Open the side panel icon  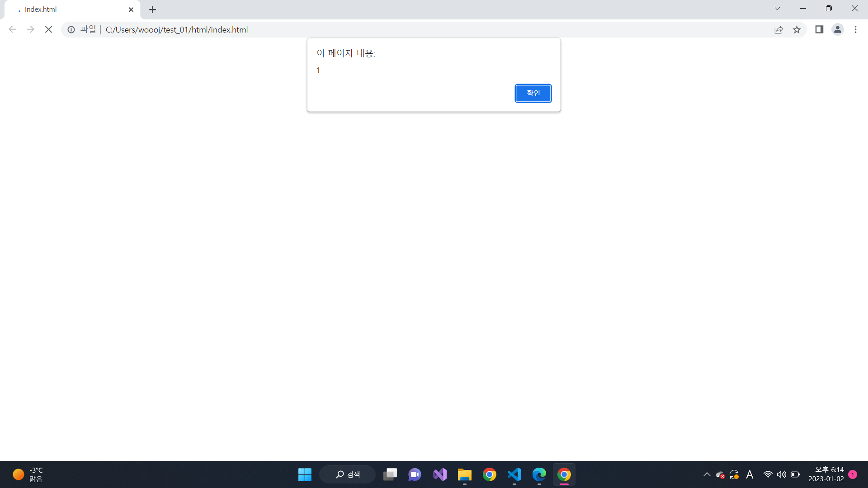[819, 30]
